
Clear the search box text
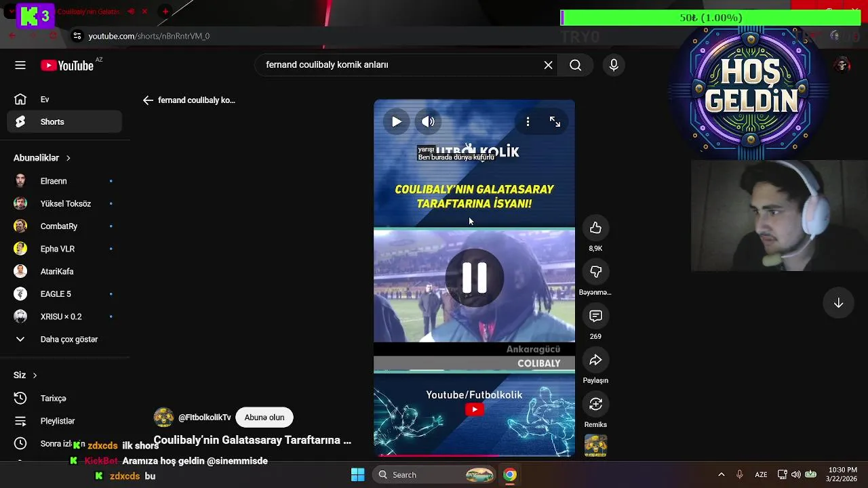coord(548,65)
